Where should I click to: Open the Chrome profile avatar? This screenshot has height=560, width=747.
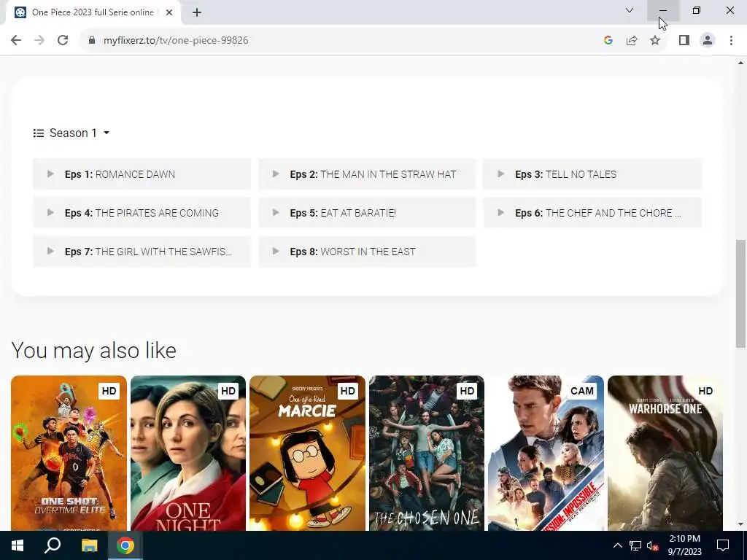708,41
